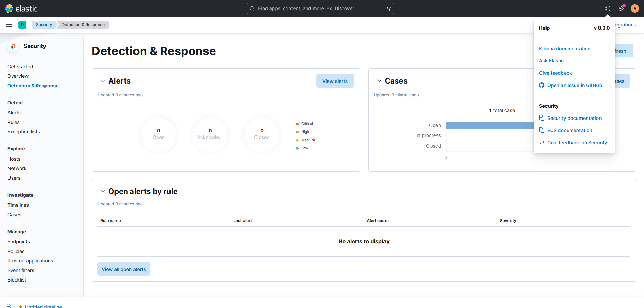Click Give feedback on Security
The image size is (644, 308).
577,143
